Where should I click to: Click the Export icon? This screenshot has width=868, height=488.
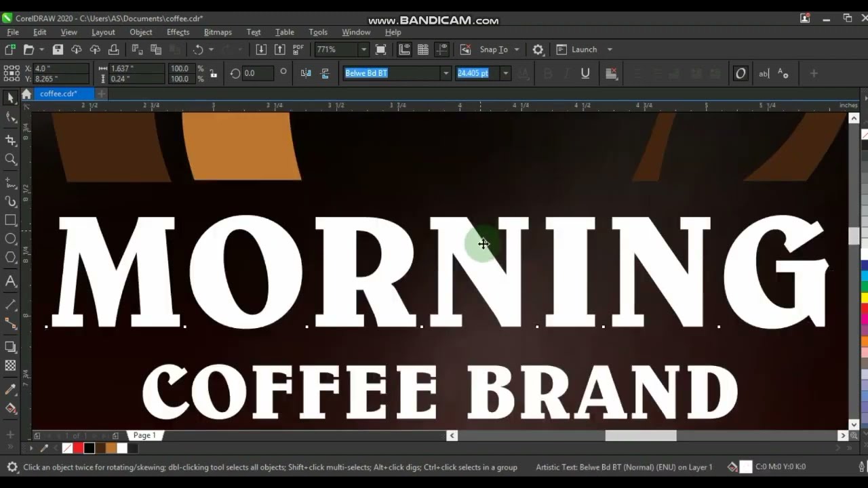click(x=279, y=49)
